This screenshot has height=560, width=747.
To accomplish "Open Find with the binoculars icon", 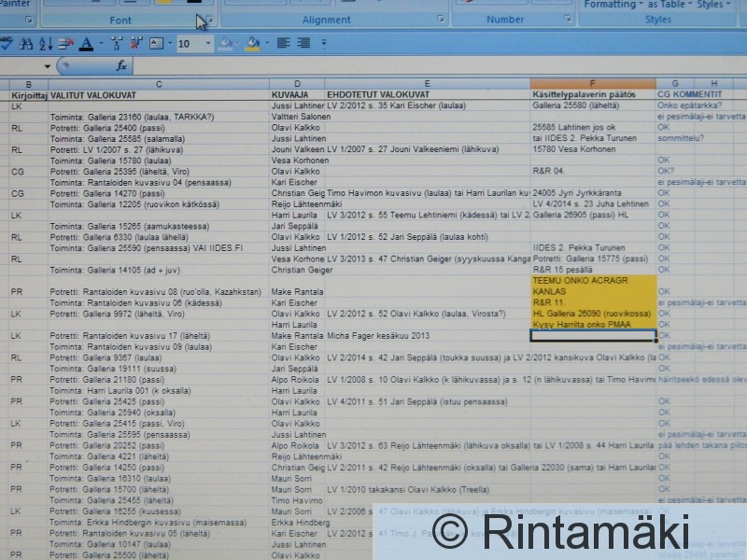I will click(x=26, y=44).
